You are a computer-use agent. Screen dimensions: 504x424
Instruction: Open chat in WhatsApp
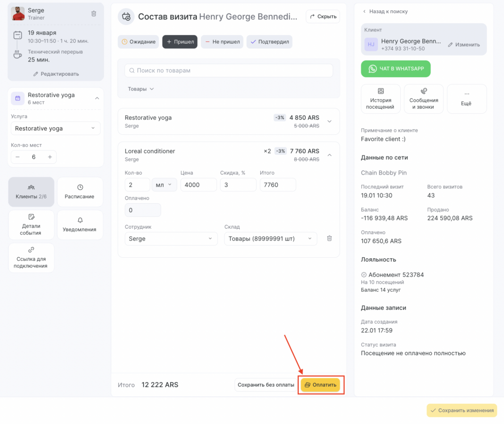pyautogui.click(x=396, y=69)
